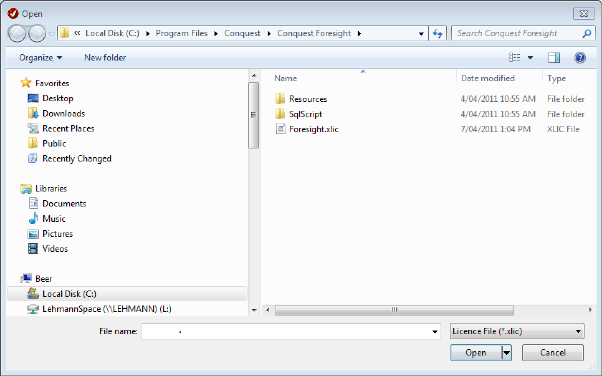Select Recent Places under Favorites
Image resolution: width=602 pixels, height=376 pixels.
tap(68, 128)
